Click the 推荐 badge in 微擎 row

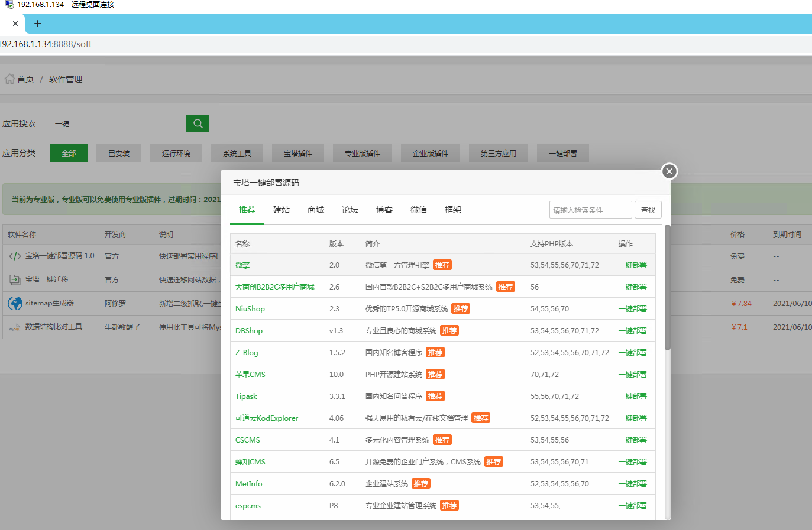[x=442, y=265]
